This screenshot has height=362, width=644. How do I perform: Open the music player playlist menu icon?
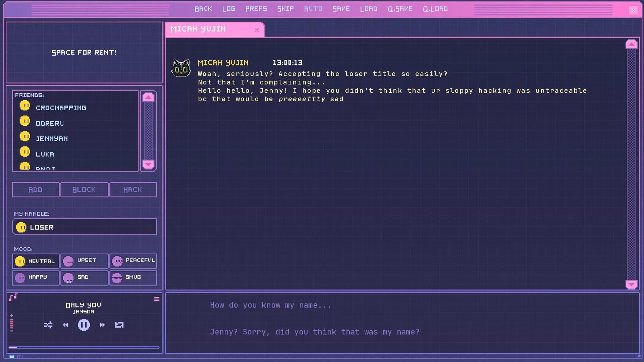pos(157,299)
